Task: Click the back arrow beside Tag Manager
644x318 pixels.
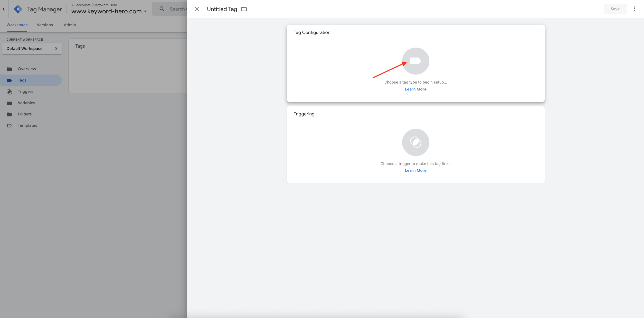Action: coord(4,9)
